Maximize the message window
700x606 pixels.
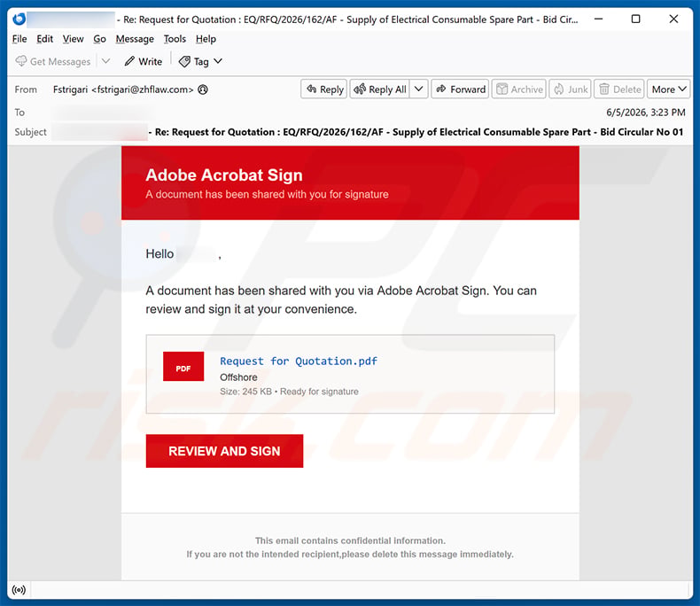pyautogui.click(x=635, y=19)
